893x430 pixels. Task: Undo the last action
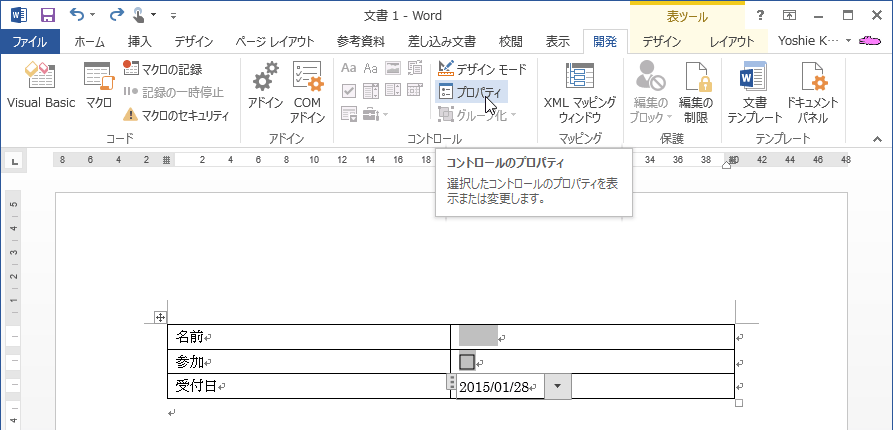(76, 15)
